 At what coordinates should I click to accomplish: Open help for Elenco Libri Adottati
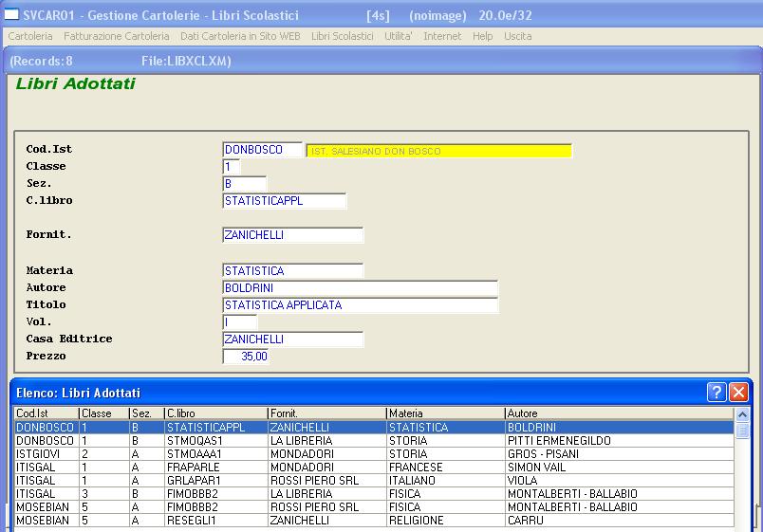click(x=716, y=392)
